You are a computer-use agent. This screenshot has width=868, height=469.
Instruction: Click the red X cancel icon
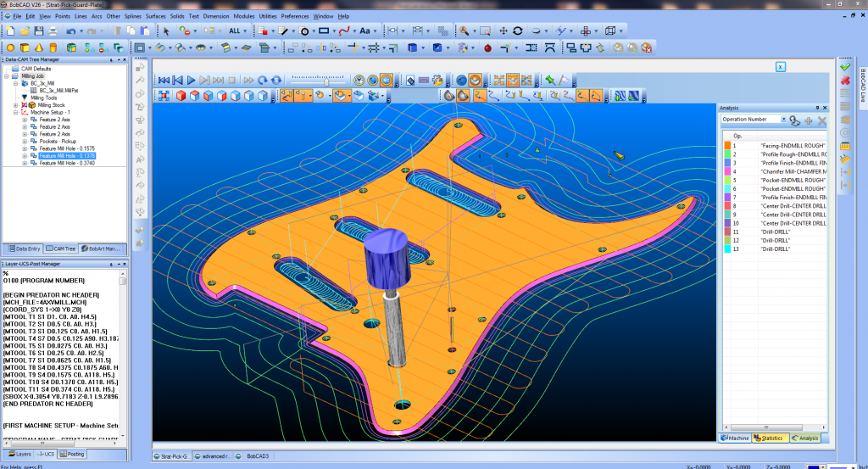point(845,81)
